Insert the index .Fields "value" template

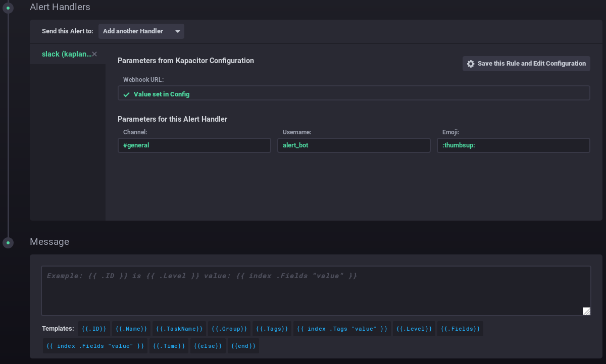click(x=95, y=346)
